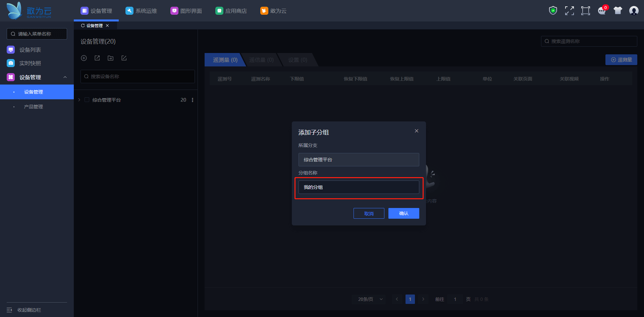Switch to the 遥信量 (0) tab
644x317 pixels.
coord(261,60)
